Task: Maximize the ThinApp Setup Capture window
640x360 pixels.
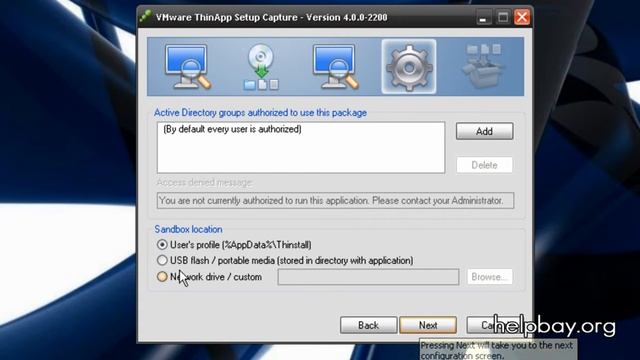Action: click(503, 18)
